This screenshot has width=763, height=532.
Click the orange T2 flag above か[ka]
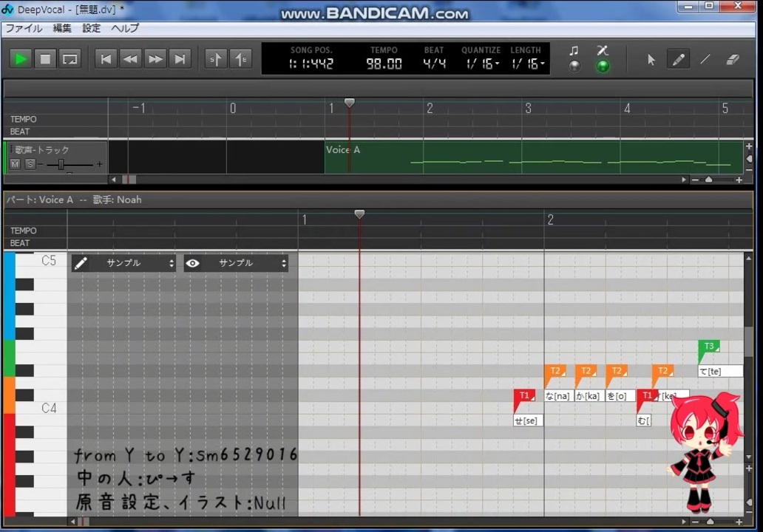point(586,370)
